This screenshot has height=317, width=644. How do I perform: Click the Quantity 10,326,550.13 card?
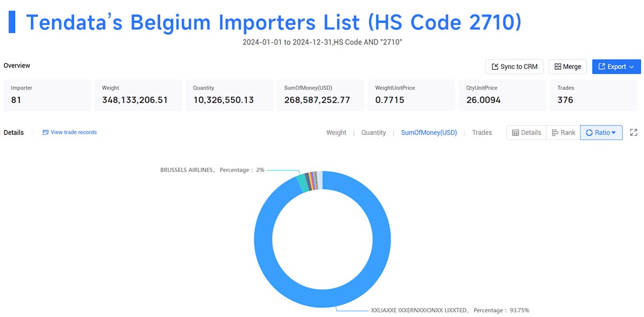coord(229,95)
